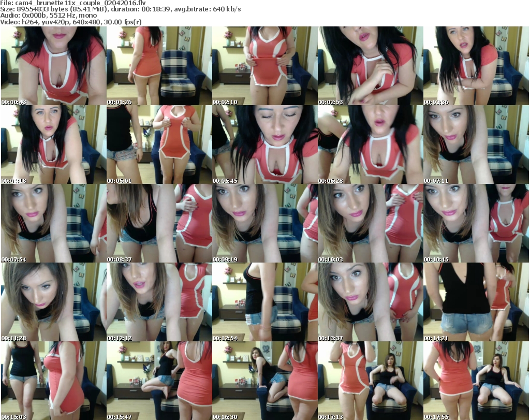The width and height of the screenshot is (530, 420).
Task: Choose the frame labeled 00:13:37
Action: pyautogui.click(x=370, y=302)
